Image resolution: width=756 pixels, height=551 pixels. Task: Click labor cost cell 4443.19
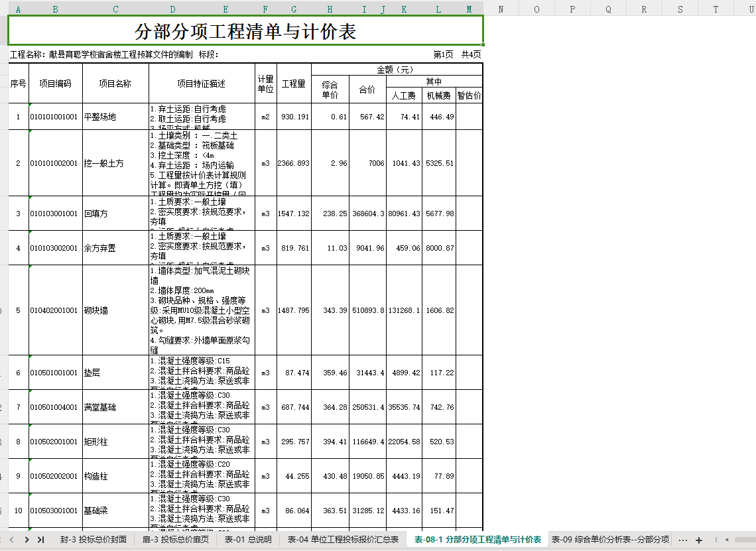click(x=404, y=476)
